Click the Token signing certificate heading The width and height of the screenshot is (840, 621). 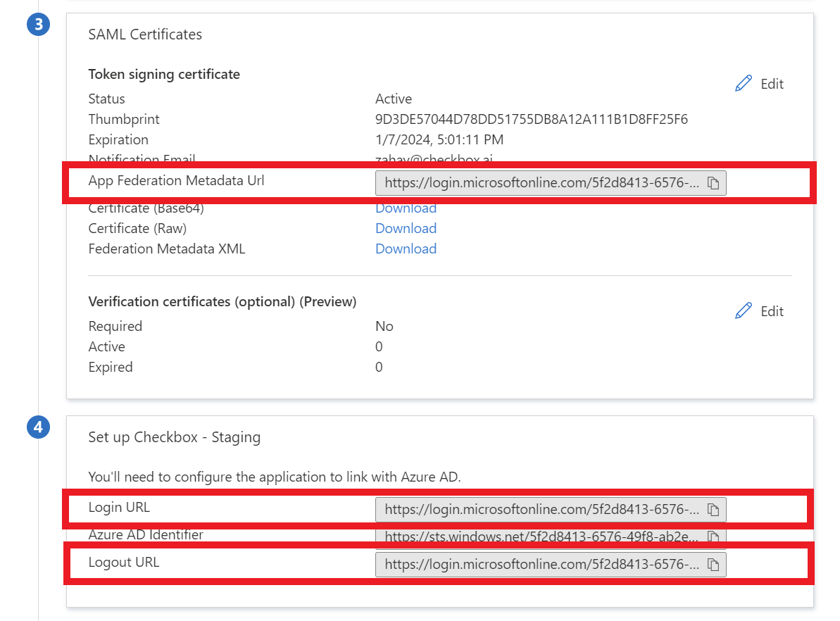164,74
